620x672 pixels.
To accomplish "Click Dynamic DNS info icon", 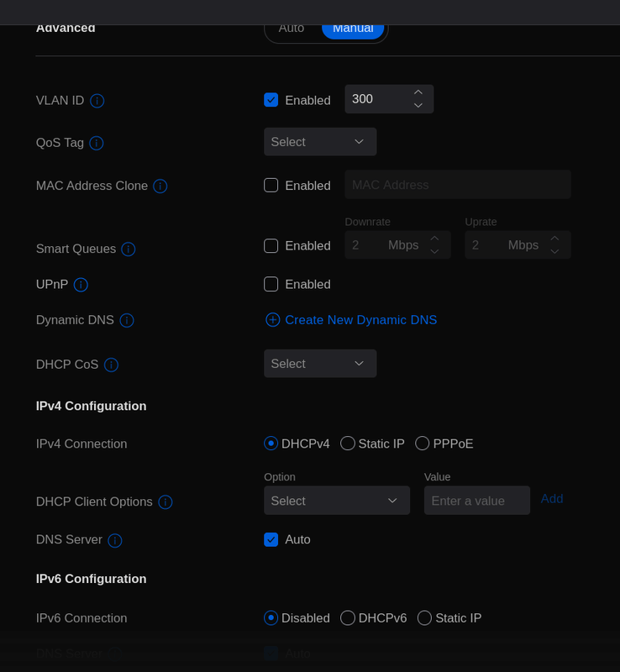I will coord(127,320).
